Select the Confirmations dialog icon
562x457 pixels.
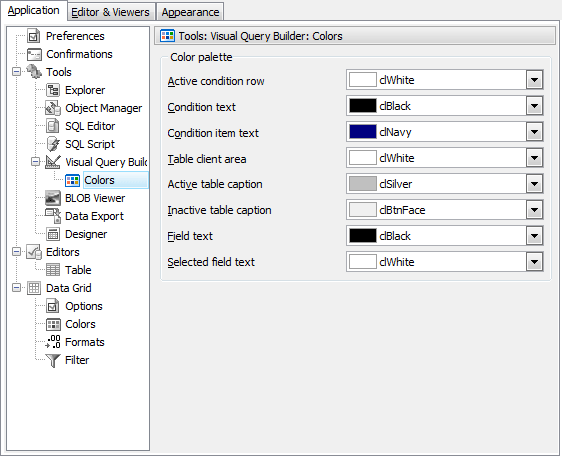(34, 54)
